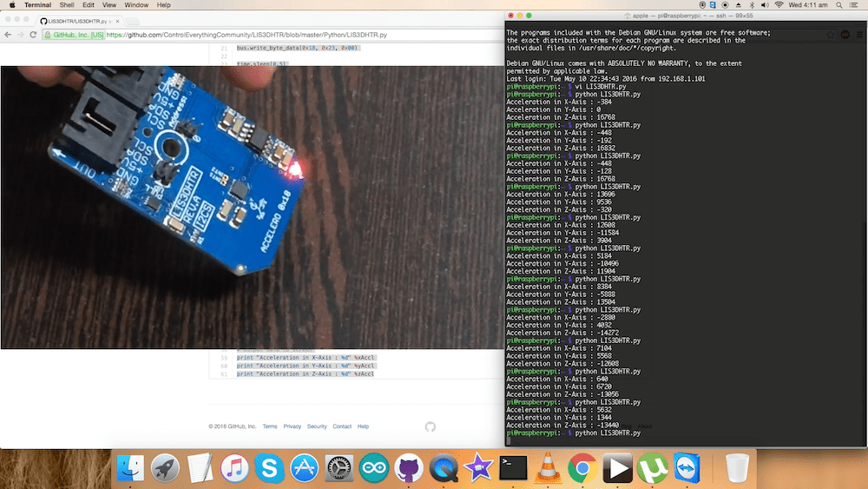This screenshot has height=489, width=868.
Task: Open the Privacy footer link
Action: 292,426
